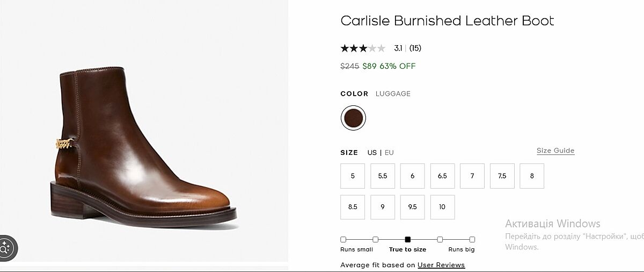
Task: Open the Size Guide link
Action: (555, 151)
